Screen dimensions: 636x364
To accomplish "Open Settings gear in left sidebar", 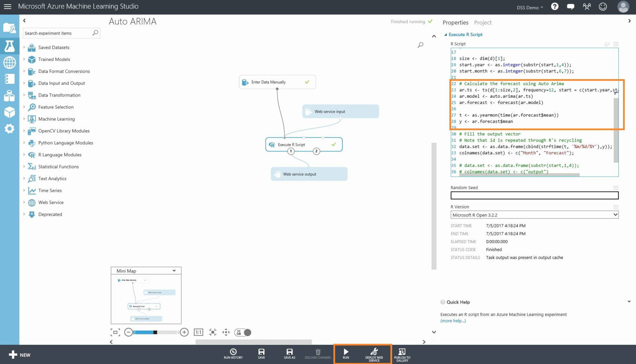I will (9, 129).
